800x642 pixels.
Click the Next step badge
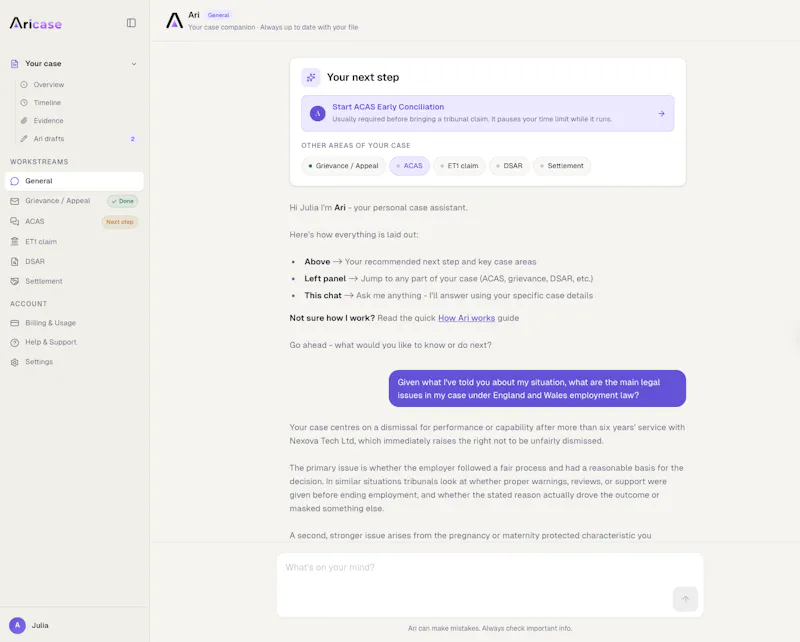120,222
